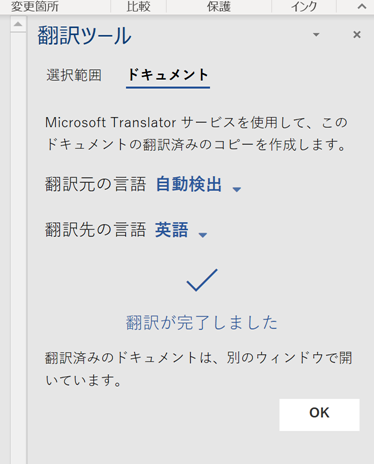Viewport: 374px width, 464px height.
Task: Click the 翻訳が完了しました status message
Action: 202,323
